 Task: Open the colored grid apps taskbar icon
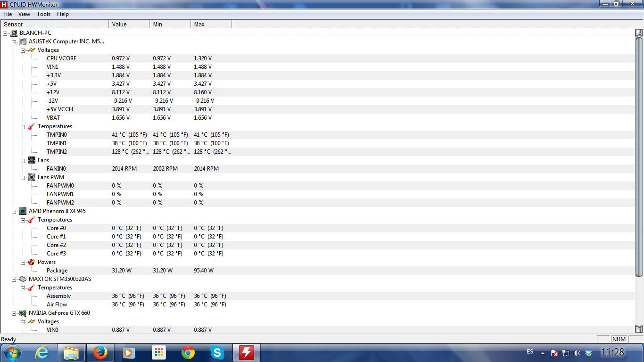click(x=159, y=353)
